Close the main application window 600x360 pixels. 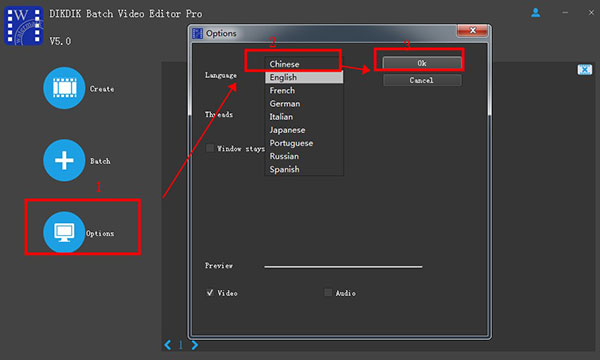(x=591, y=13)
